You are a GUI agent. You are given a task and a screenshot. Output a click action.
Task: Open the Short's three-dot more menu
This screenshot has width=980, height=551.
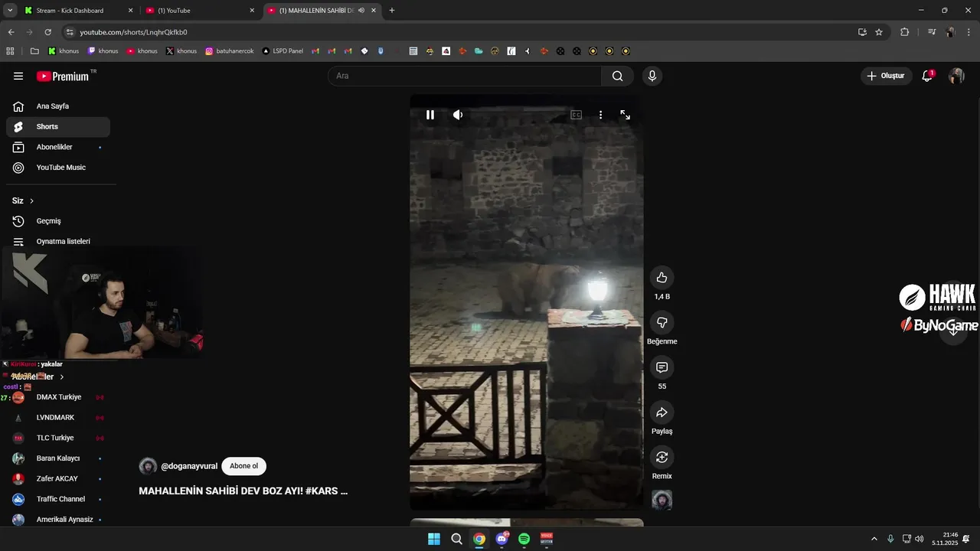click(600, 115)
